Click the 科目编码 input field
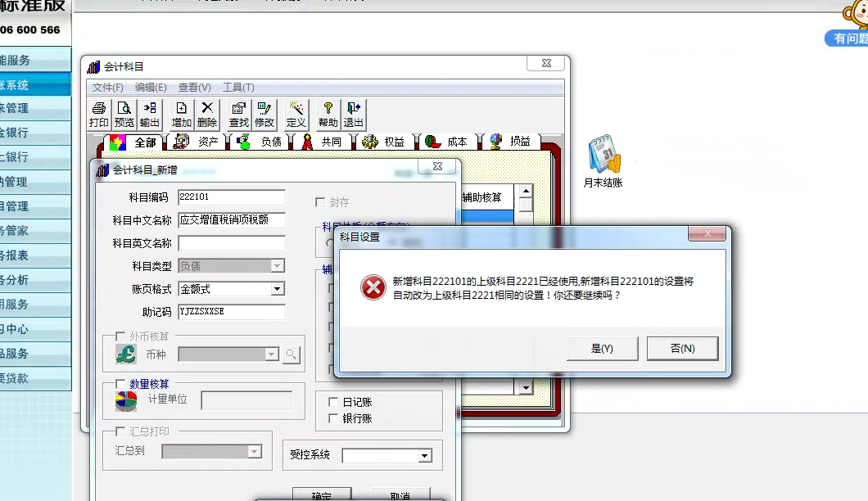This screenshot has width=868, height=501. point(232,197)
